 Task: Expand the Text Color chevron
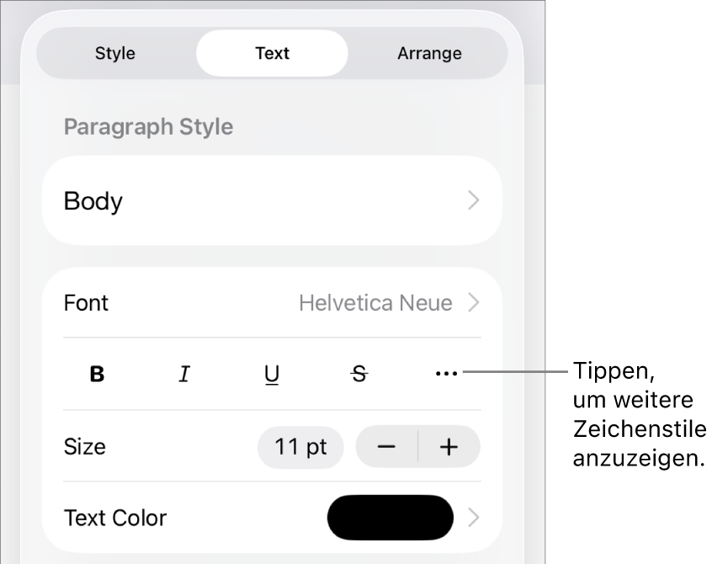(474, 518)
